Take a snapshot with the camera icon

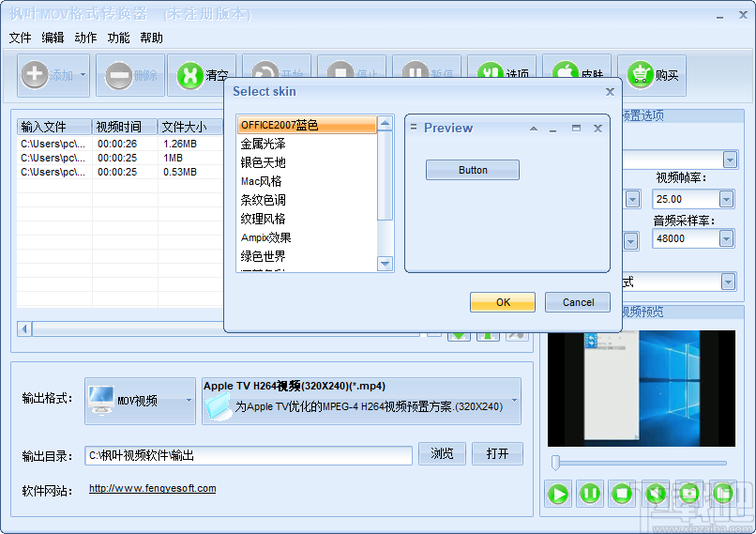[689, 494]
